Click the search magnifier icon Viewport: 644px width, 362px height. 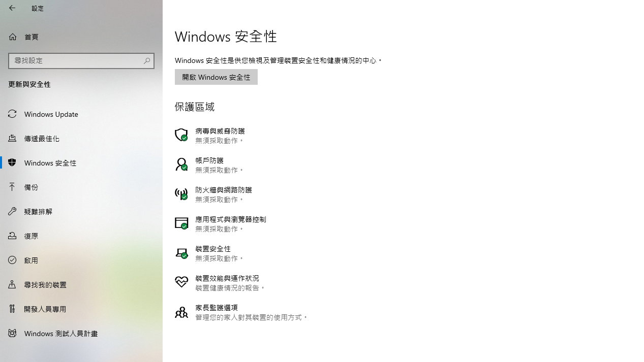[147, 61]
